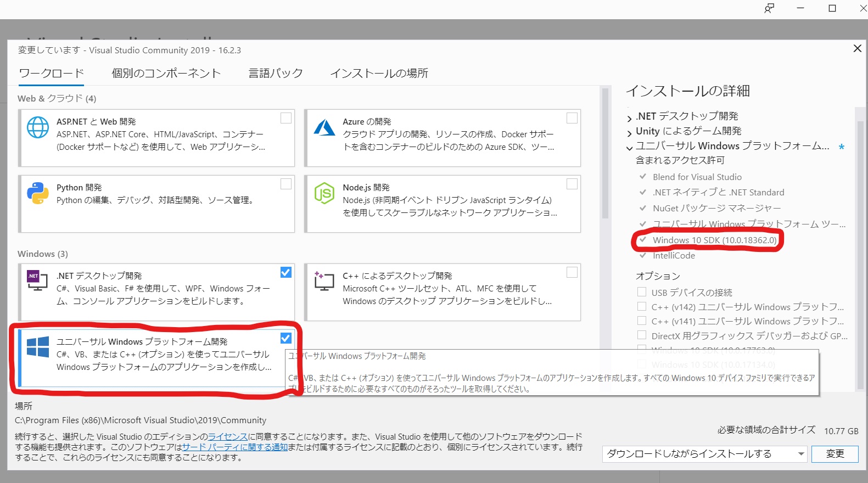Screen dimensions: 868x483
Task: Click the workloads list scrollbar
Action: click(x=606, y=154)
